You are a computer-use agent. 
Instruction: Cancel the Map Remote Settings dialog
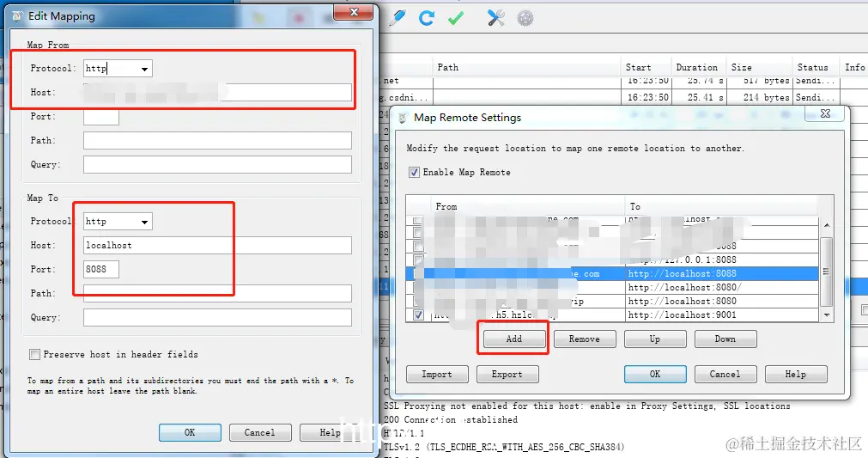click(725, 375)
